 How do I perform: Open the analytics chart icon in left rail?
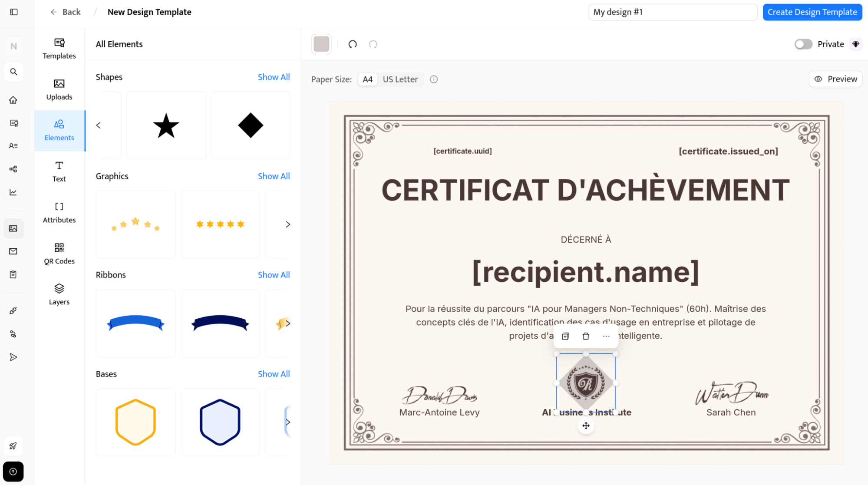[x=13, y=192]
